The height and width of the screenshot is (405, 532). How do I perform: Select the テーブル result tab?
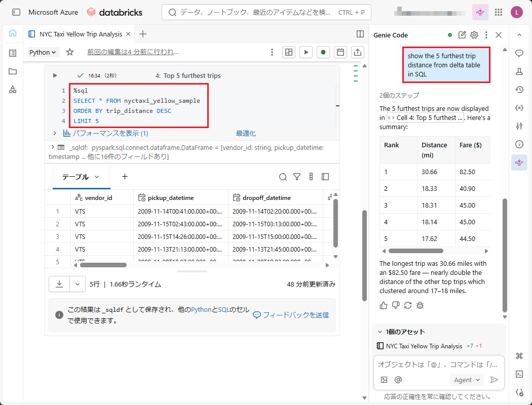click(81, 177)
